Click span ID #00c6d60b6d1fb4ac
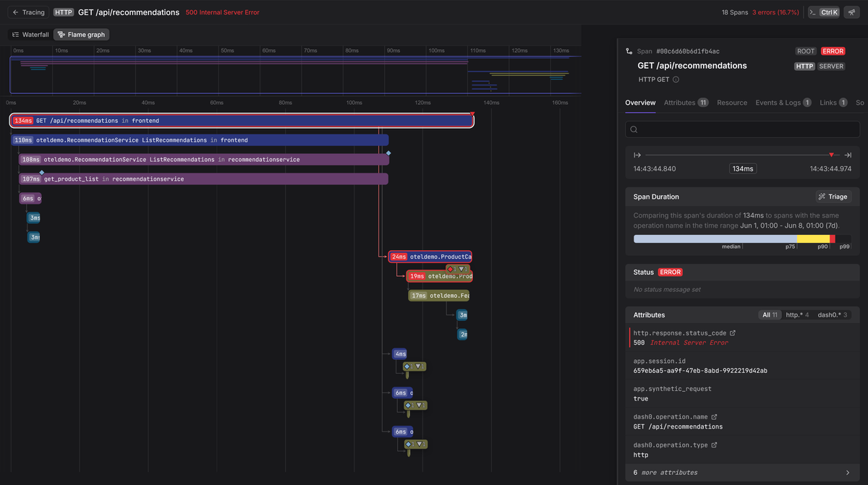This screenshot has width=868, height=485. pyautogui.click(x=688, y=51)
